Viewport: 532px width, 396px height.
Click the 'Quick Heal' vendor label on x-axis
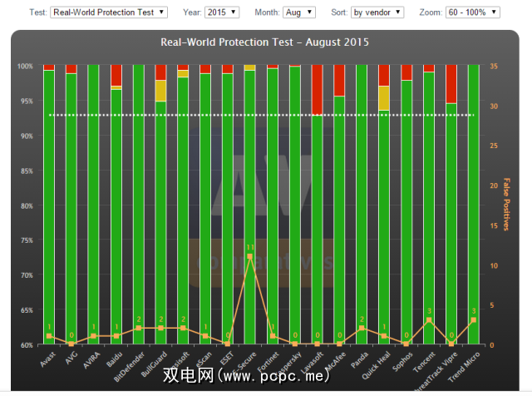(376, 365)
